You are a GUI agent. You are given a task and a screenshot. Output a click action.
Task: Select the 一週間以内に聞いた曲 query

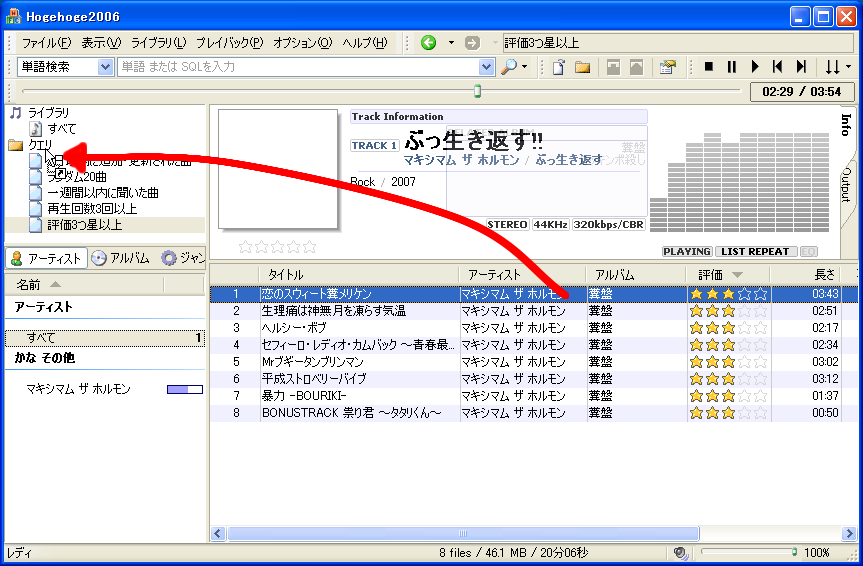point(103,193)
